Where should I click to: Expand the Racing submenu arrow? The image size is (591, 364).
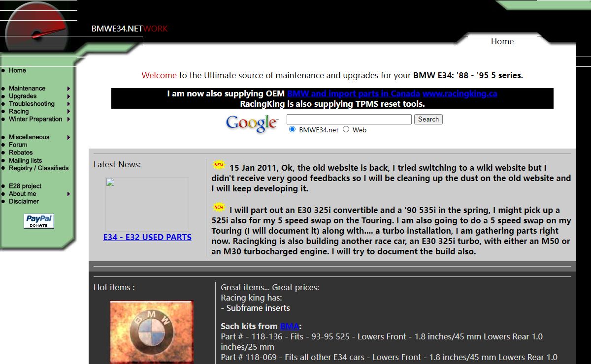click(x=69, y=112)
